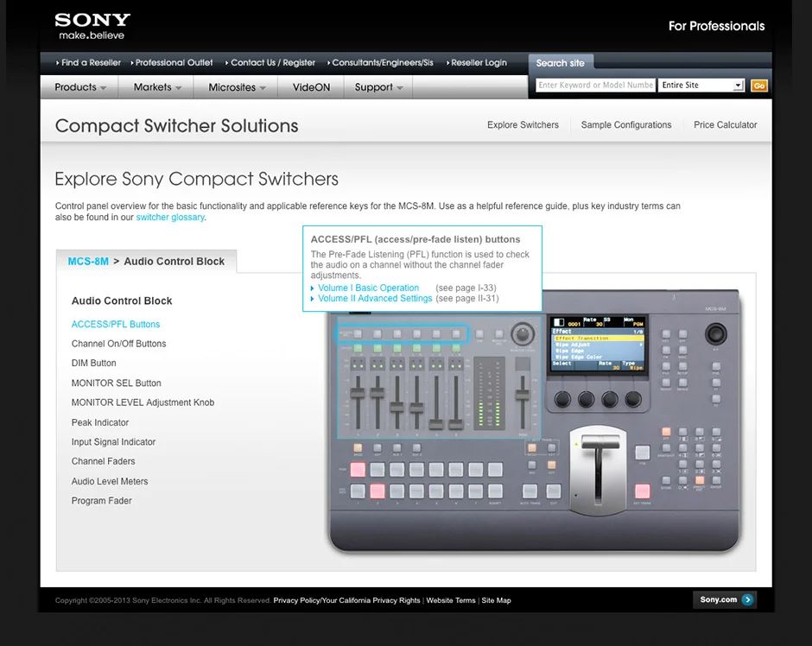The height and width of the screenshot is (646, 812).
Task: Click the Sony.com button in the footer
Action: click(x=724, y=599)
